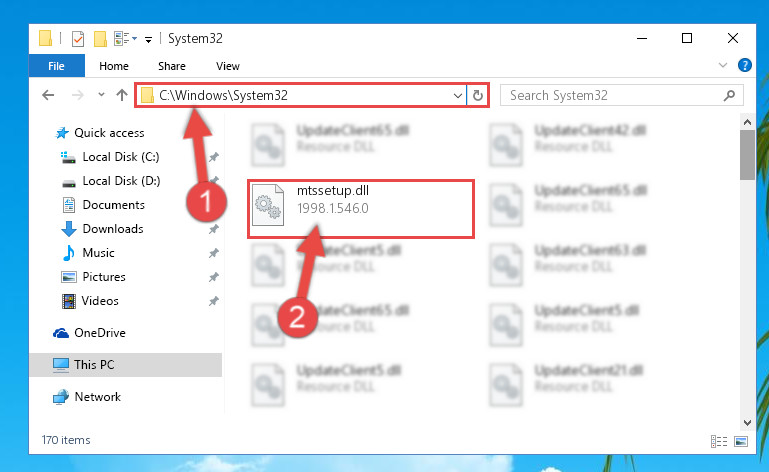Open Downloads in navigation pane
The image size is (769, 472).
113,229
